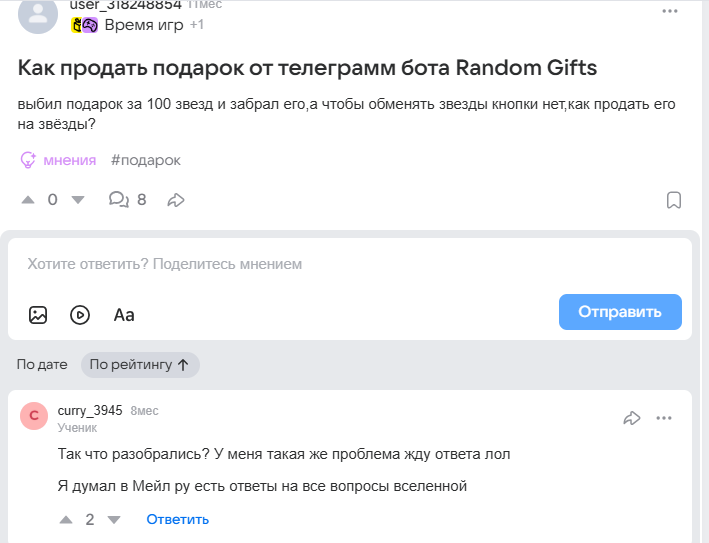Open text formatting options (Aa)

tap(124, 314)
